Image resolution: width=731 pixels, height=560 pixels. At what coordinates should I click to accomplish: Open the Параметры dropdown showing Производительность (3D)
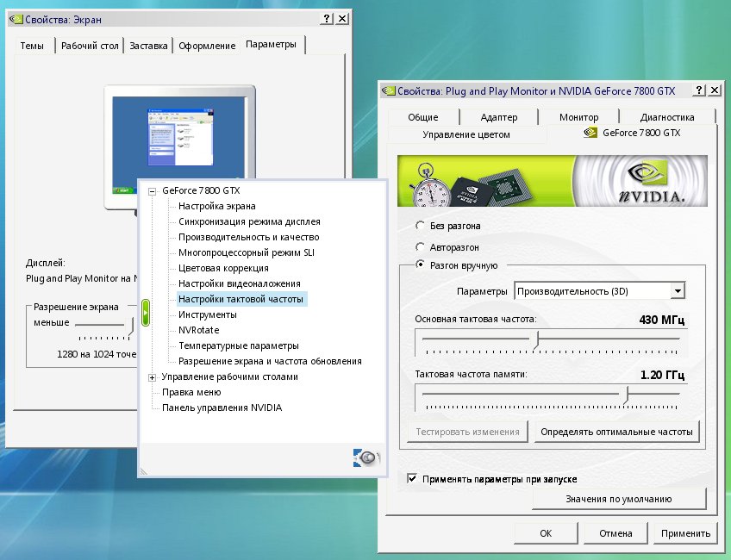(x=599, y=291)
